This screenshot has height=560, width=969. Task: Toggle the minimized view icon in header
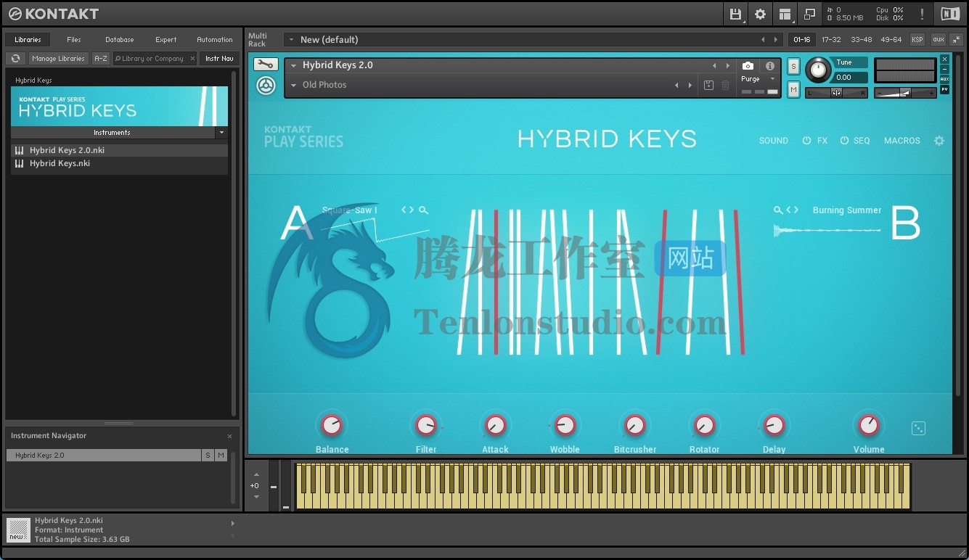point(809,14)
